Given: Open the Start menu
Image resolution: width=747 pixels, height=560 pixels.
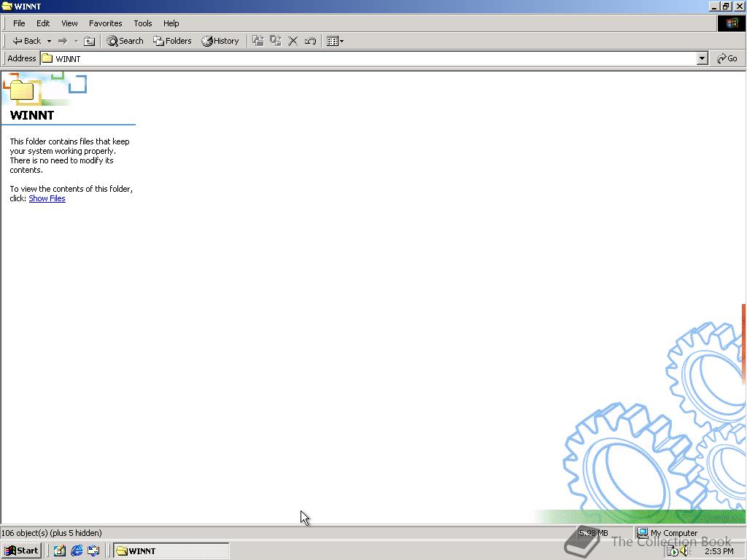Looking at the screenshot, I should [x=21, y=551].
